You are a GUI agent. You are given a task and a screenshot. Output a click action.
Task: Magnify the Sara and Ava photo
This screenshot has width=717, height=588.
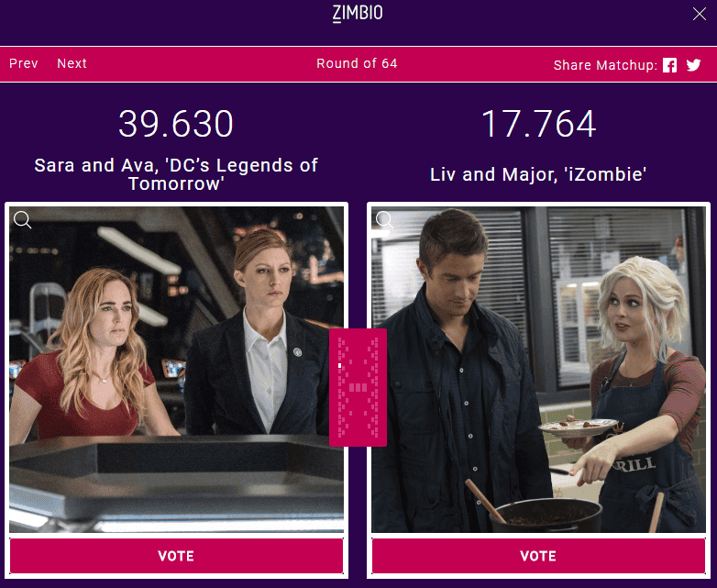(22, 219)
